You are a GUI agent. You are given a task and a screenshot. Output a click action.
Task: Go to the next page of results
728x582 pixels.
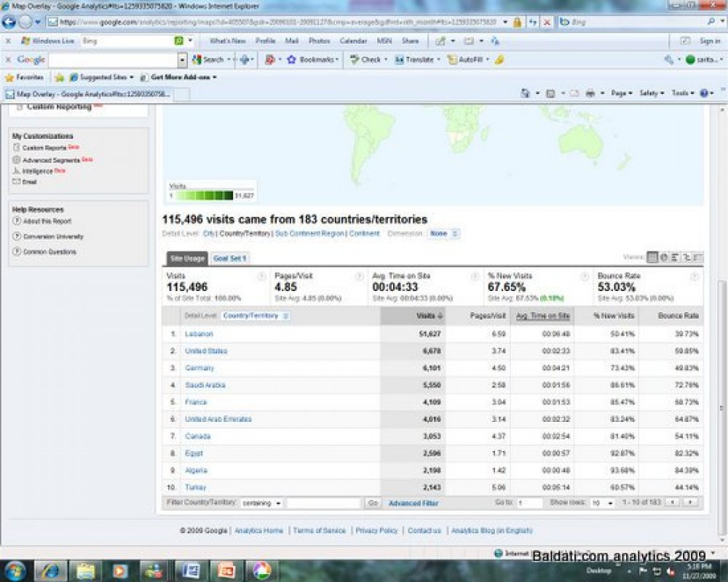click(x=690, y=502)
